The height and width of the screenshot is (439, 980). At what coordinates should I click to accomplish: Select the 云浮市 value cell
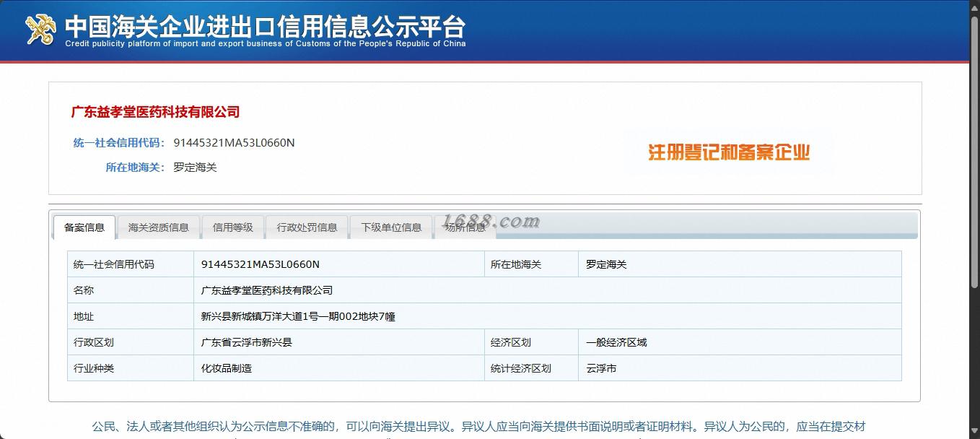pyautogui.click(x=740, y=368)
